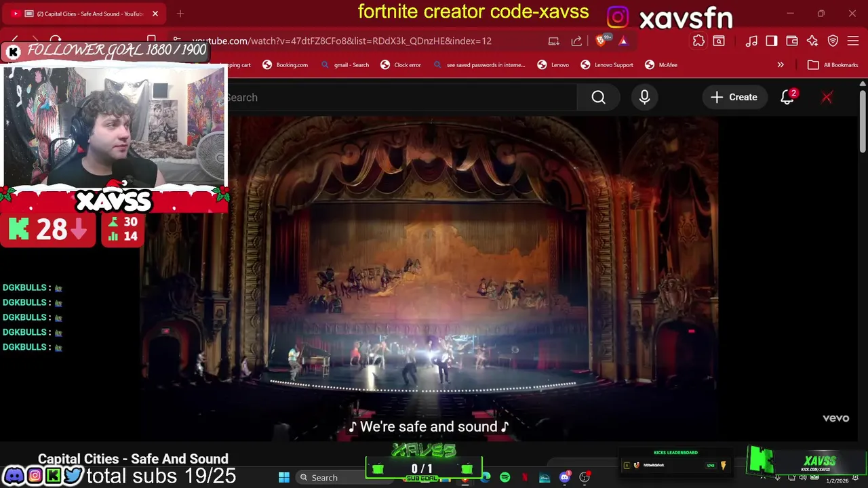Open the Lenovo bookmark
The image size is (868, 488).
tap(553, 65)
